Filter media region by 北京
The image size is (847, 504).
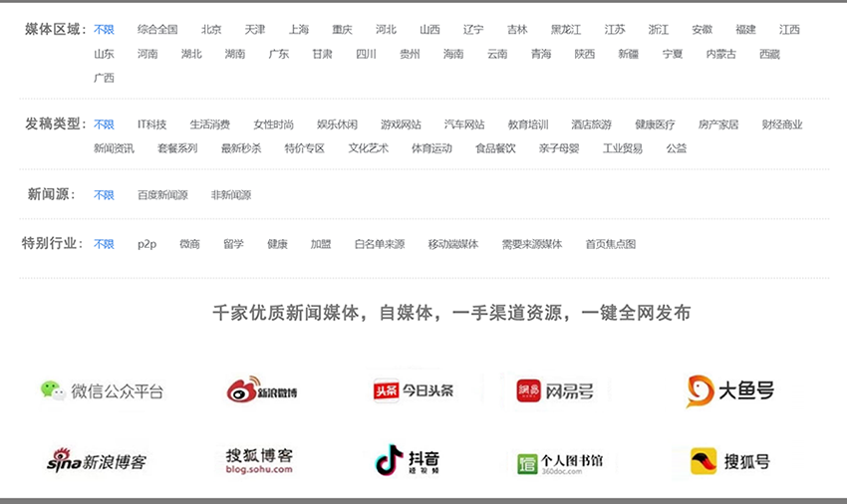point(211,29)
